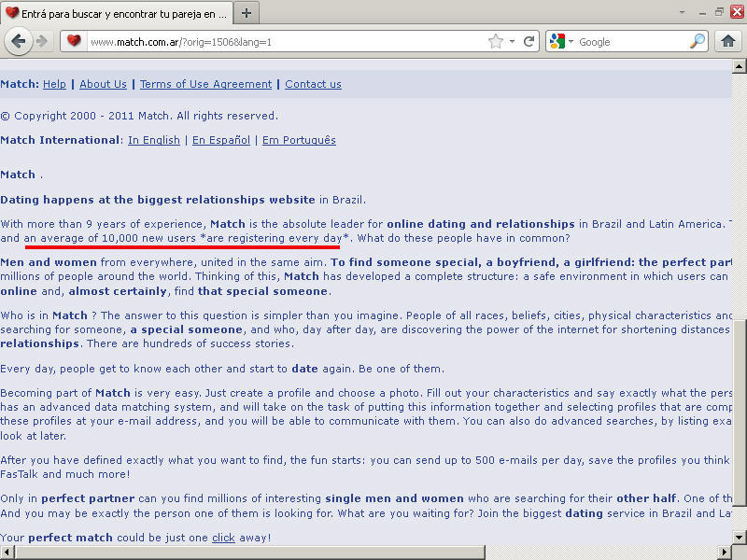The image size is (747, 560).
Task: Minimize the browser window
Action: (702, 13)
